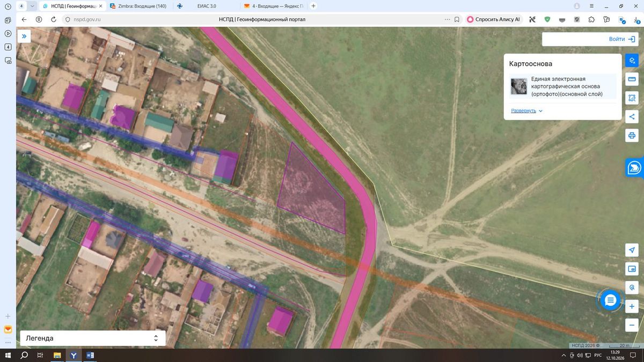Open the overview map panel icon
The height and width of the screenshot is (362, 644).
click(632, 269)
